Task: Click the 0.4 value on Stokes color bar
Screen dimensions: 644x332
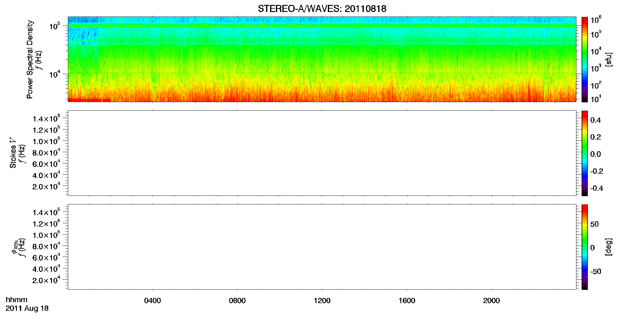Action: (x=595, y=120)
